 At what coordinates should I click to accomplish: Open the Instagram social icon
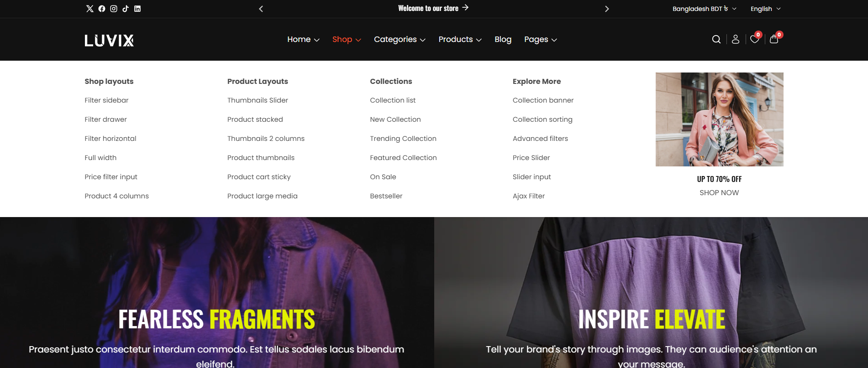tap(114, 9)
